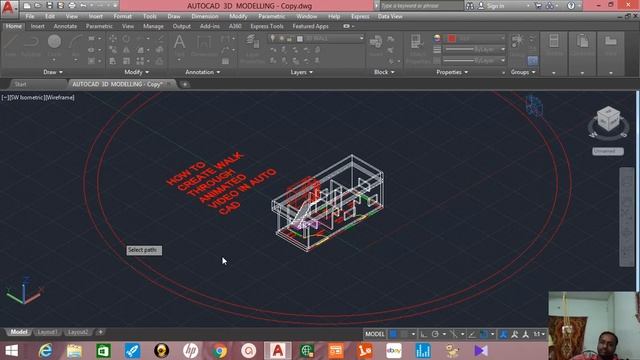Click the Autodesk Exchange cart icon
The height and width of the screenshot is (360, 640).
click(x=538, y=5)
